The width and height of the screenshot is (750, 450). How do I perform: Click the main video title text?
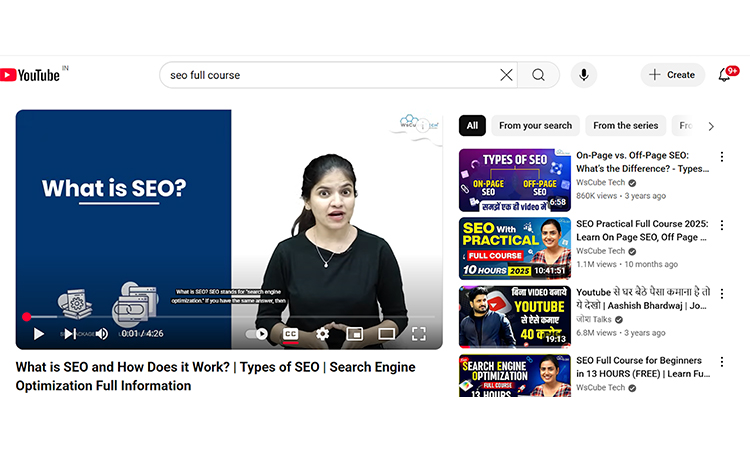pyautogui.click(x=216, y=376)
